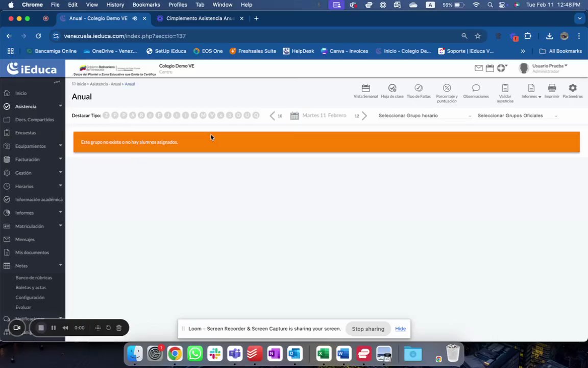Viewport: 588px width, 368px height.
Task: Click Inicio in the breadcrumb
Action: (x=81, y=84)
